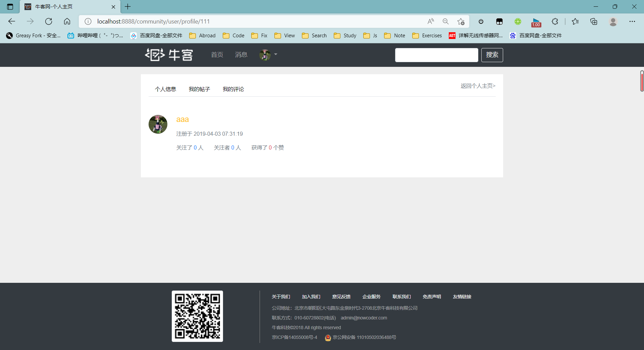Click the browser refresh icon
Viewport: 644px width, 350px height.
[x=49, y=21]
